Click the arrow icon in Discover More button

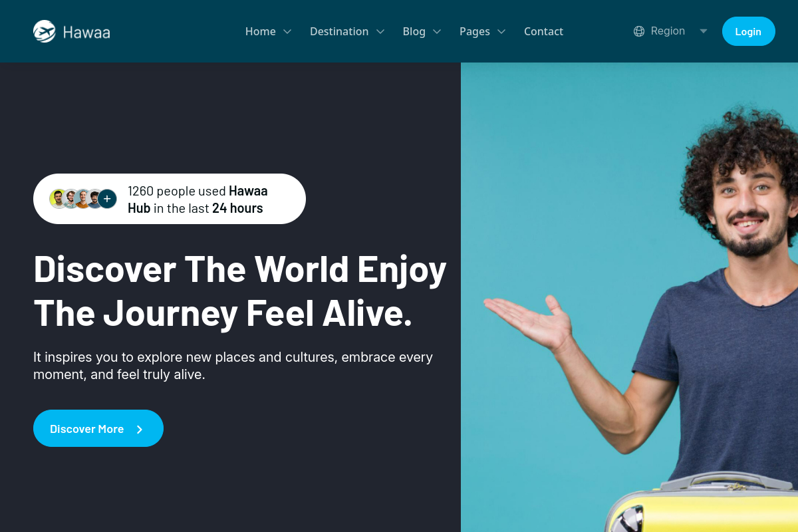point(140,430)
